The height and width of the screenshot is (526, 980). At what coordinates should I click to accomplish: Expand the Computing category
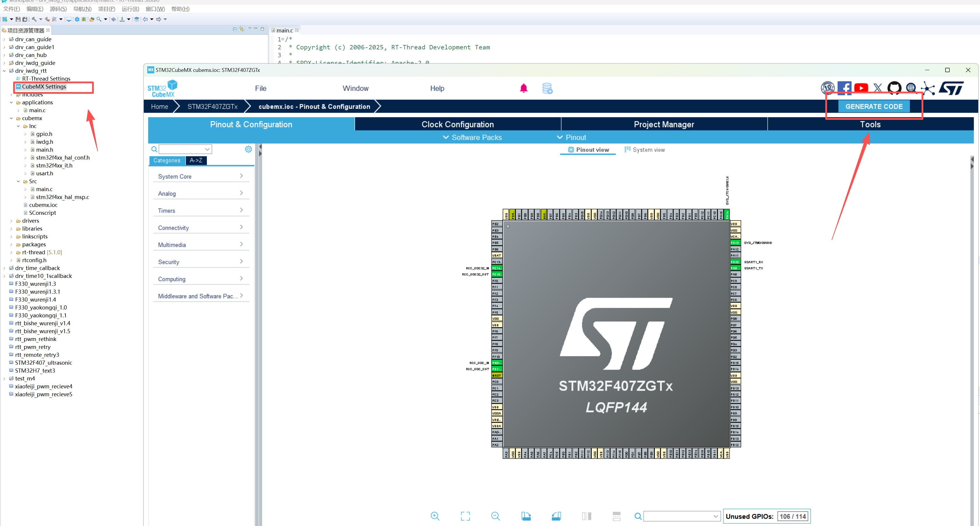click(201, 279)
